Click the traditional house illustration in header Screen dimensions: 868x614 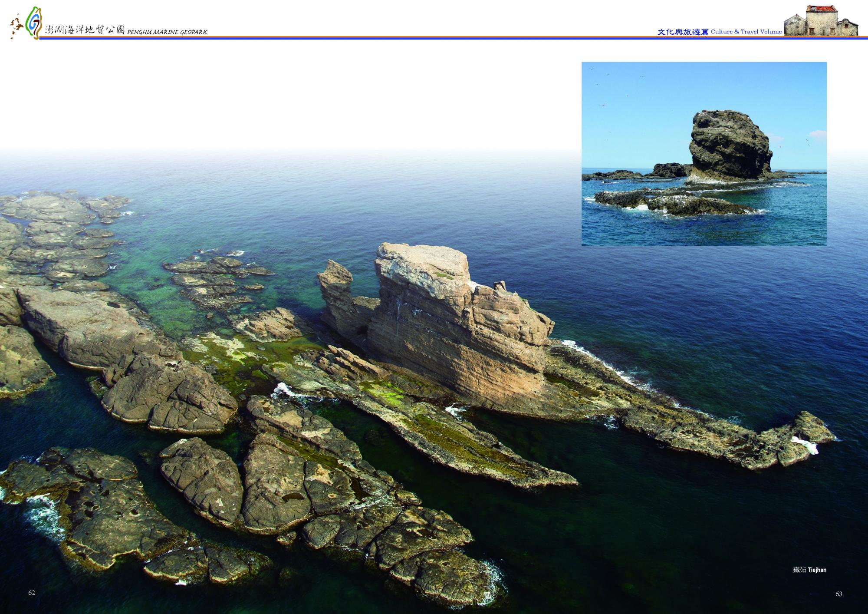[821, 22]
